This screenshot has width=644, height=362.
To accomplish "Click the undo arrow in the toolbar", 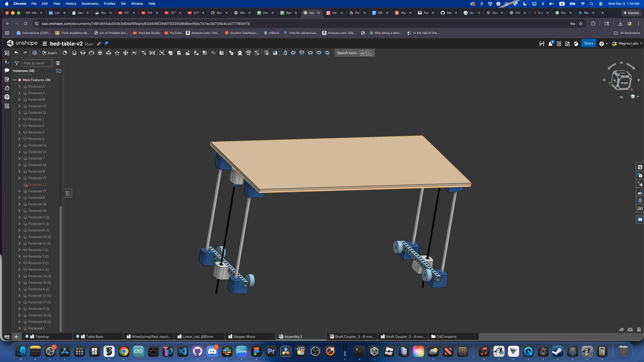I will 16,53.
